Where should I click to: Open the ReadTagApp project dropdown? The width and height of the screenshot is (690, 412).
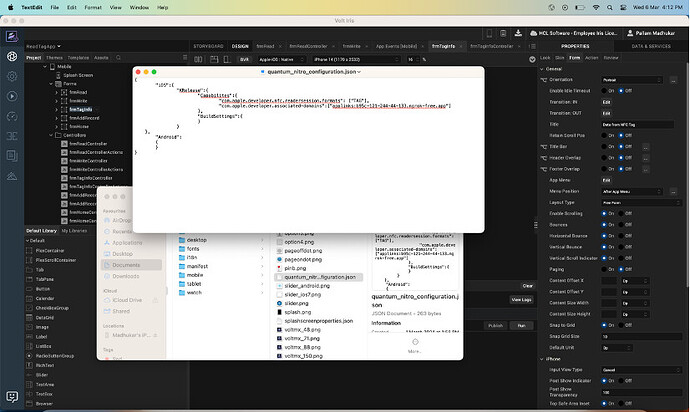coord(44,46)
